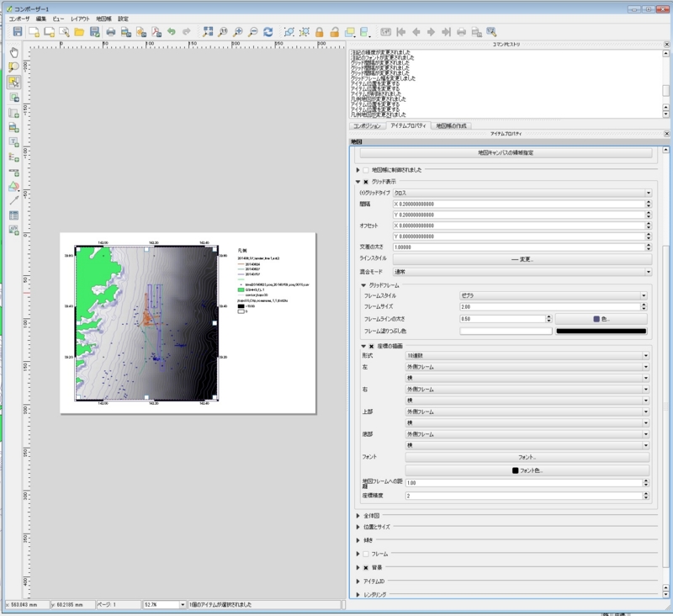Open the 左 frame position dropdown
Screen dimensions: 673x616
(527, 367)
